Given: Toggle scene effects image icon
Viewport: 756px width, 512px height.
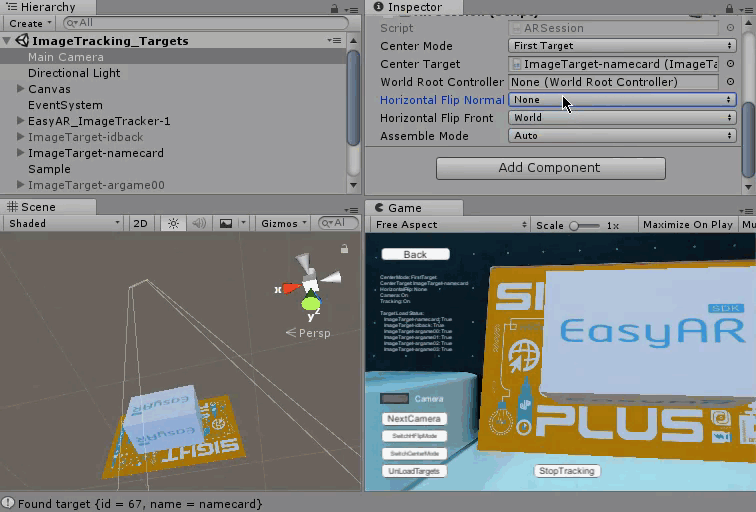Looking at the screenshot, I should 226,223.
